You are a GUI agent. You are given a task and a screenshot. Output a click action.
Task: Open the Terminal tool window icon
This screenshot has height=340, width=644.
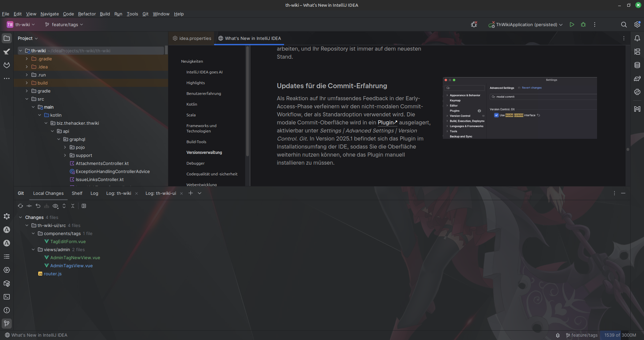(7, 297)
